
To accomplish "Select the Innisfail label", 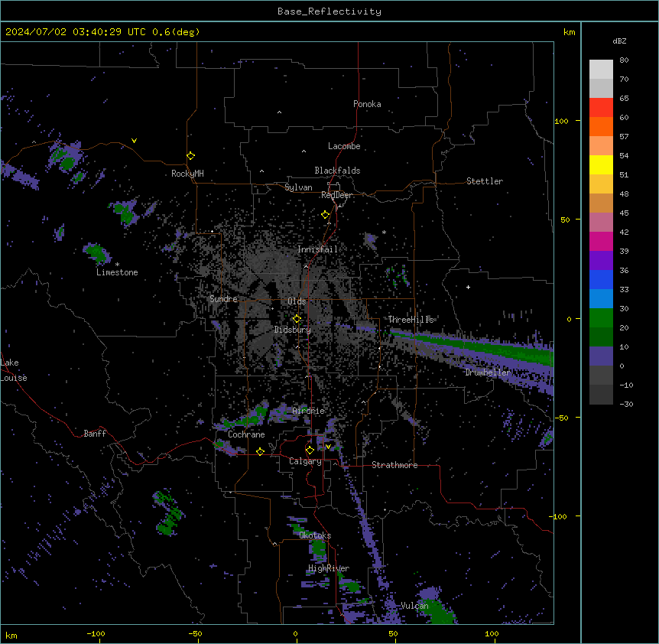I will click(x=317, y=249).
